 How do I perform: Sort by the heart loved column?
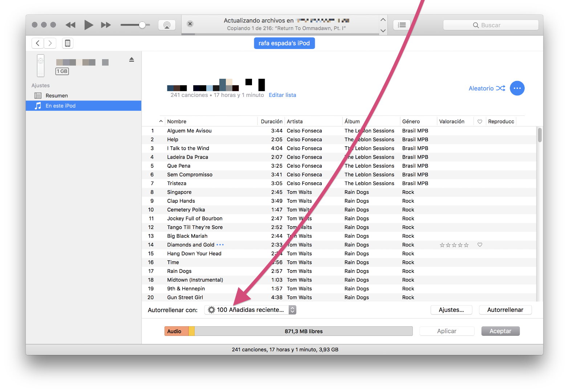click(480, 122)
